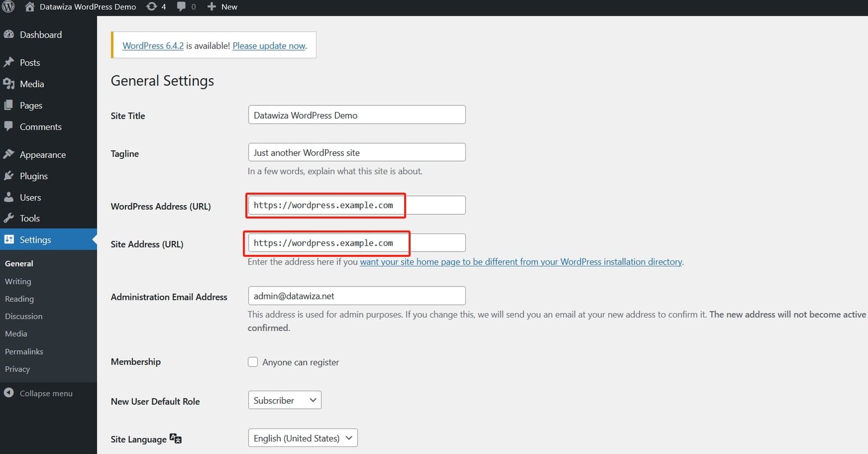Click the Pages icon in sidebar
868x454 pixels.
(x=9, y=105)
